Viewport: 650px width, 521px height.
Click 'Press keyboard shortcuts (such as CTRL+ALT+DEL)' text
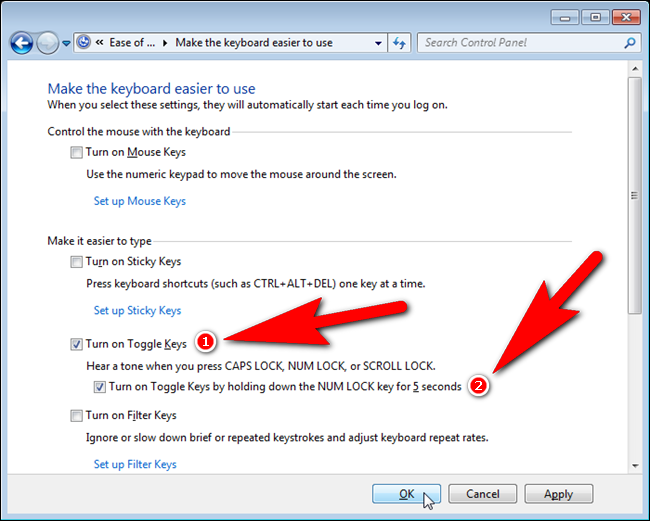pos(256,284)
